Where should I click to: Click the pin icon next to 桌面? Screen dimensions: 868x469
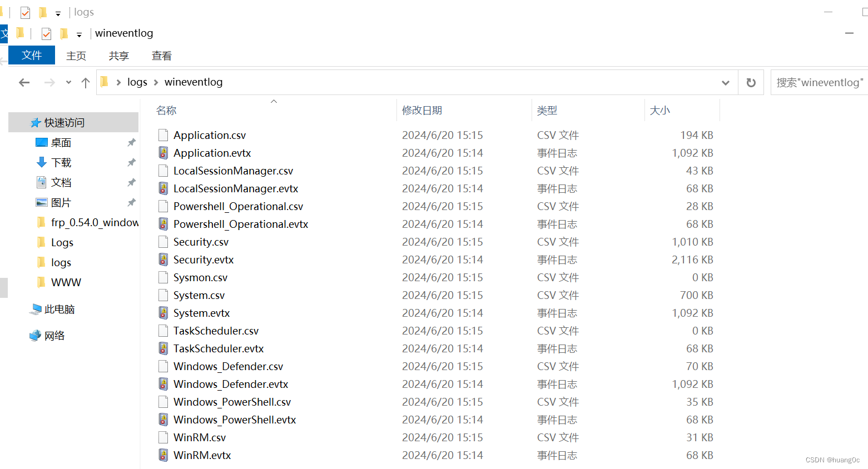click(131, 143)
